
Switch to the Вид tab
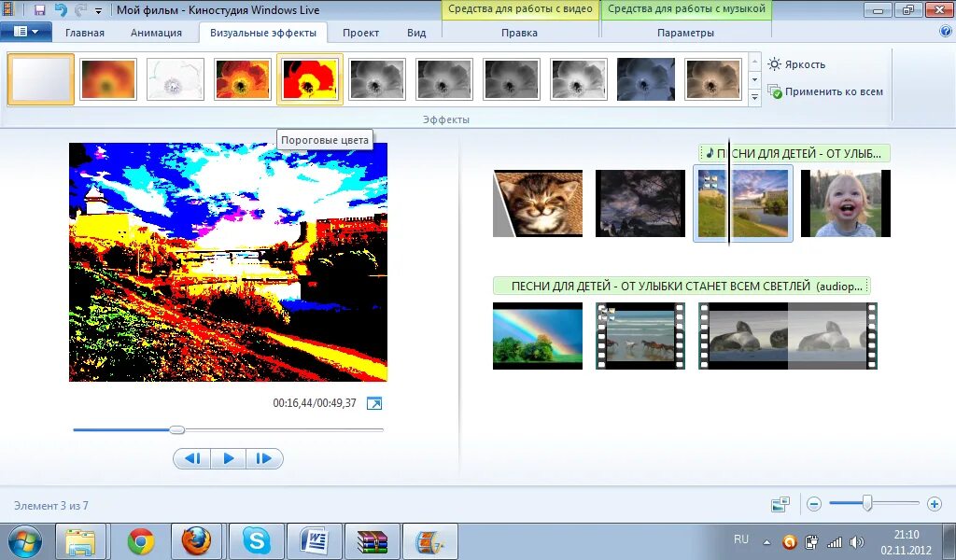(416, 33)
